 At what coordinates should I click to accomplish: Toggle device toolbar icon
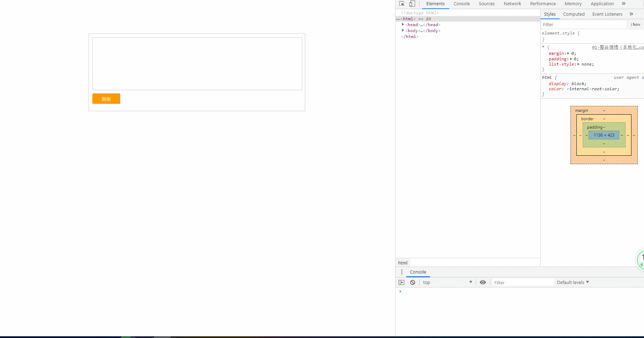[412, 4]
